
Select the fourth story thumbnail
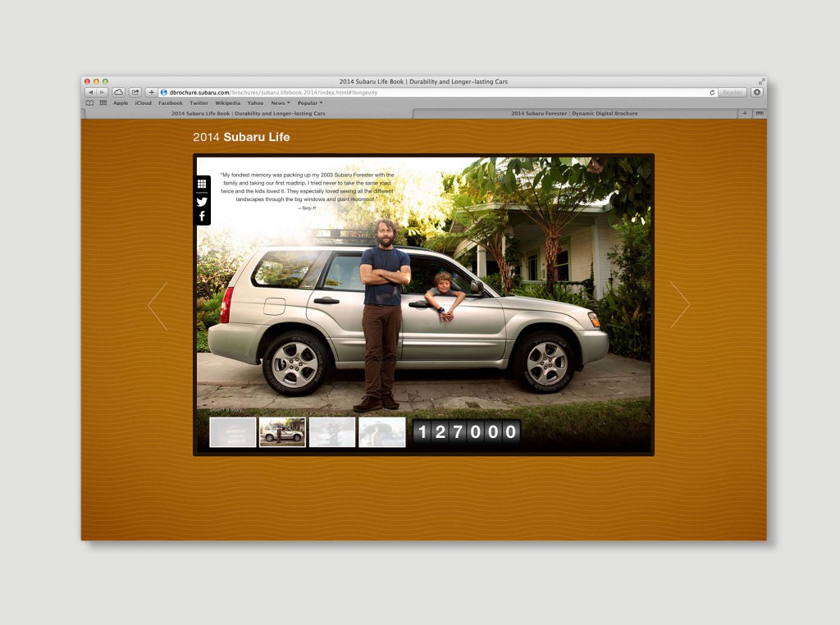tap(382, 432)
